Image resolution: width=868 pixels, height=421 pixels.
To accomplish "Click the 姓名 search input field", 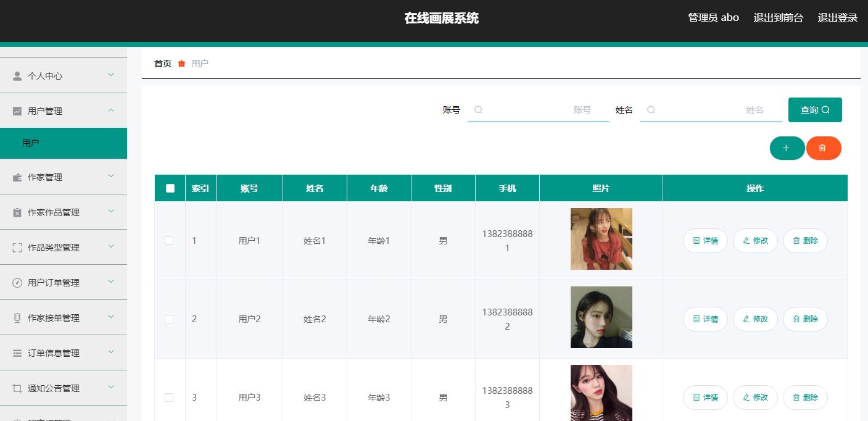I will tap(711, 110).
